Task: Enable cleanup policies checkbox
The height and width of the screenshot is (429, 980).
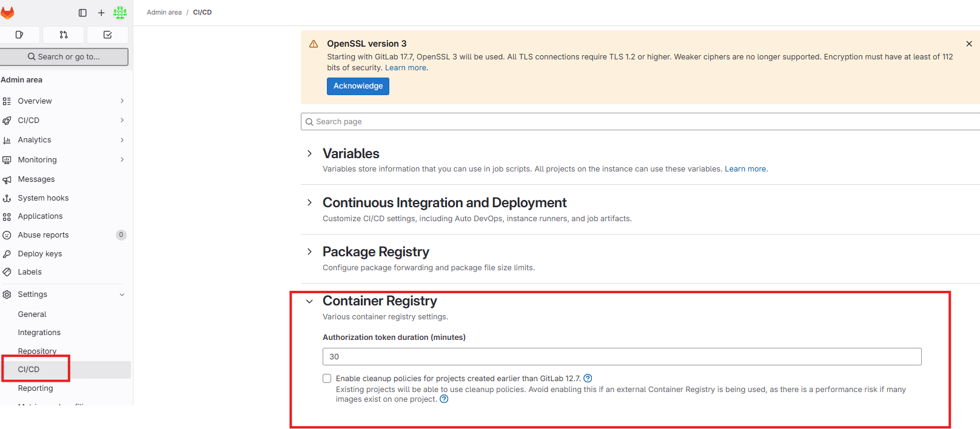Action: 327,379
